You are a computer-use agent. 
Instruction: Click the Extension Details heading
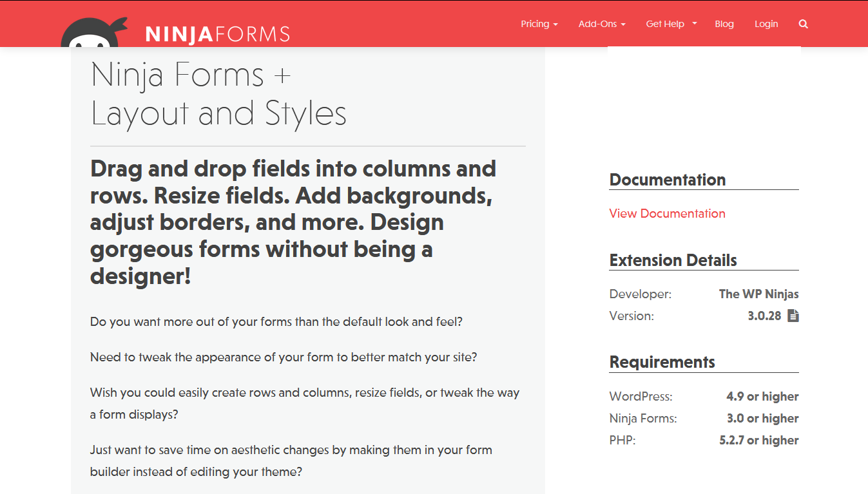673,260
